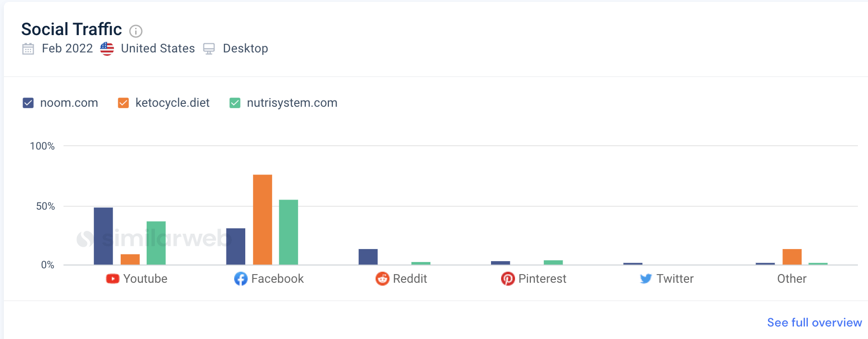The image size is (868, 339).
Task: Click the United States flag icon
Action: 107,48
